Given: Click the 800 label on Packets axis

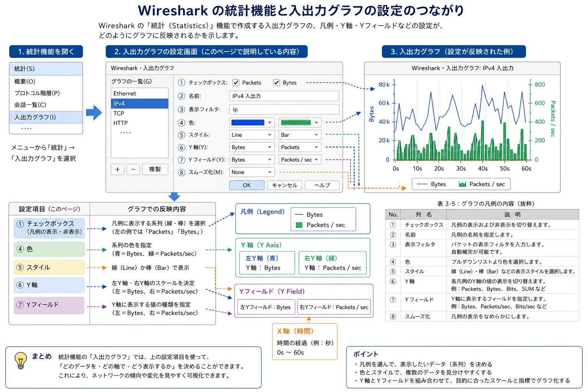Looking at the screenshot, I should [540, 85].
